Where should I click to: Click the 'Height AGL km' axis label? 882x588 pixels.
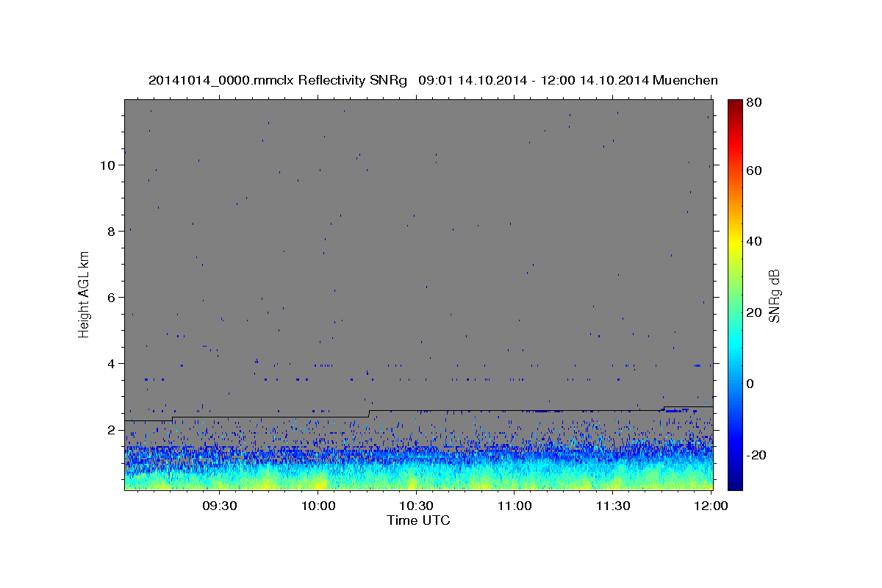tap(85, 294)
